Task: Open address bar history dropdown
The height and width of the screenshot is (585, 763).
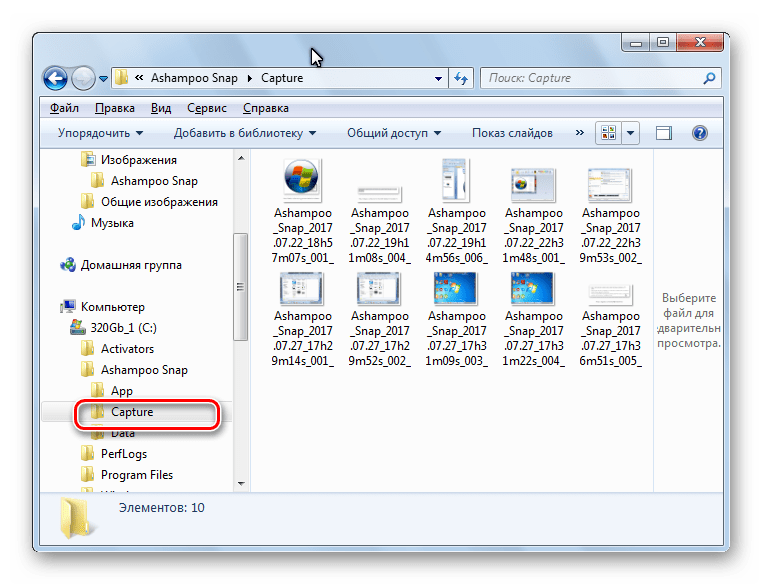Action: click(438, 78)
